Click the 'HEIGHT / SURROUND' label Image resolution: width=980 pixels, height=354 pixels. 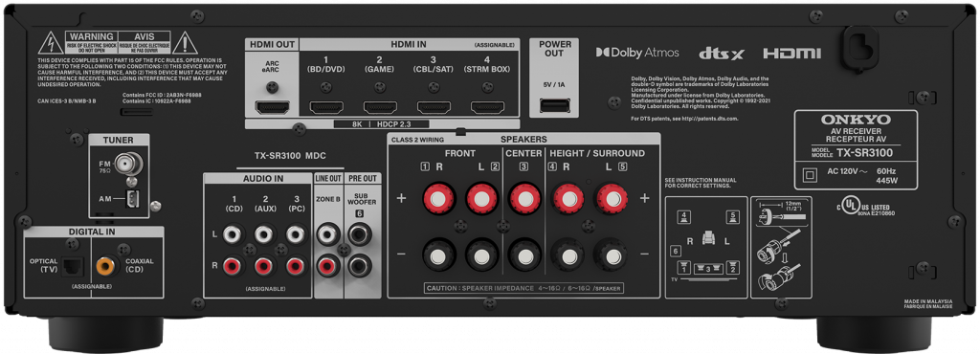point(597,153)
